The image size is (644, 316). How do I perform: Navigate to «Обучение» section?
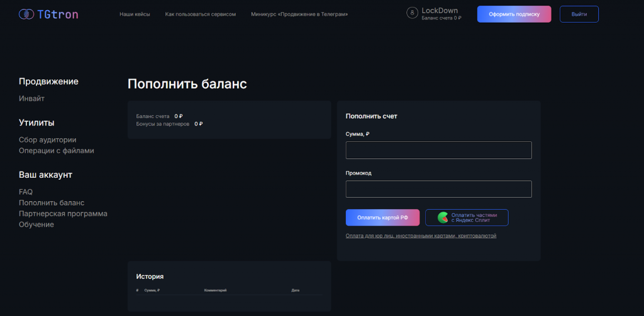tap(36, 224)
